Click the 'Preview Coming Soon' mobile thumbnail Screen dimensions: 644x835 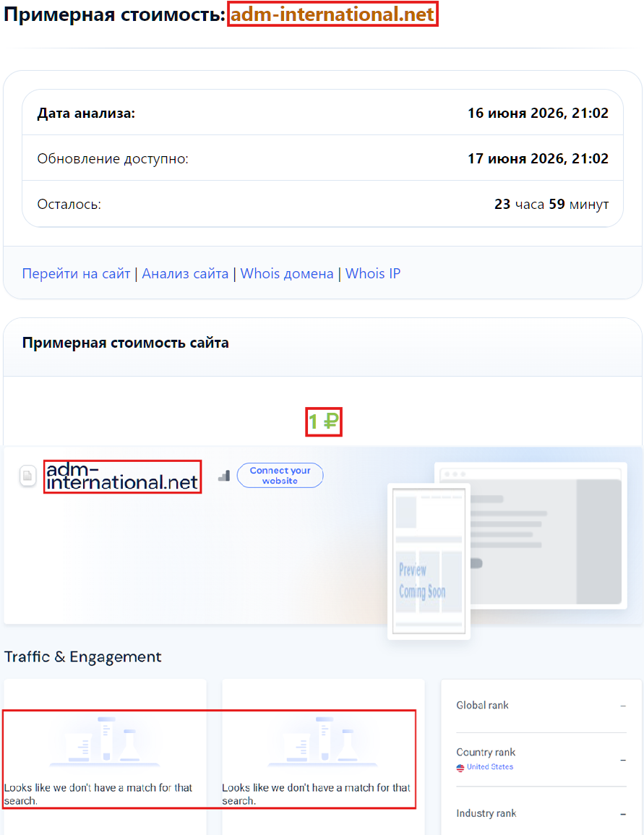(x=429, y=561)
